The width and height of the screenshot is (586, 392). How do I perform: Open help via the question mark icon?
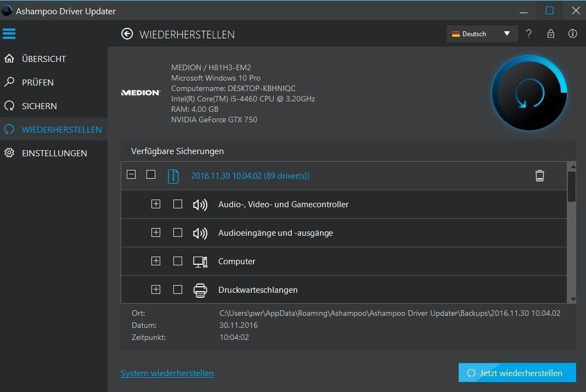[x=528, y=34]
